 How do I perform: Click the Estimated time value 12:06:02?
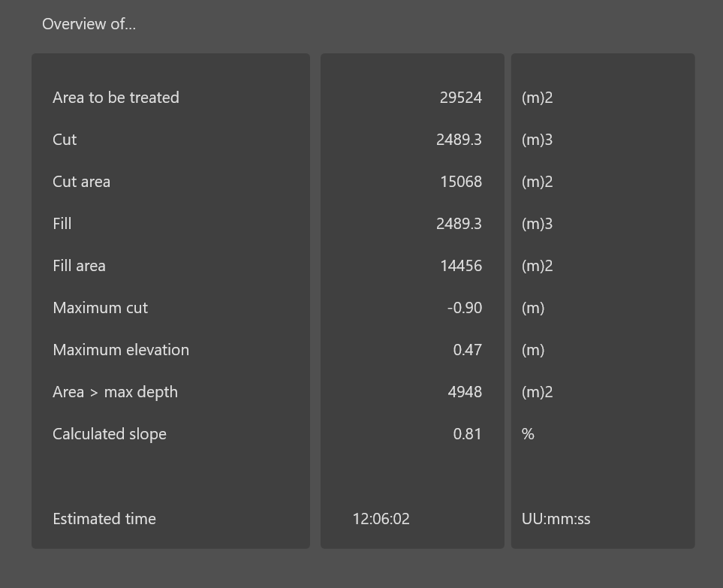(x=381, y=519)
